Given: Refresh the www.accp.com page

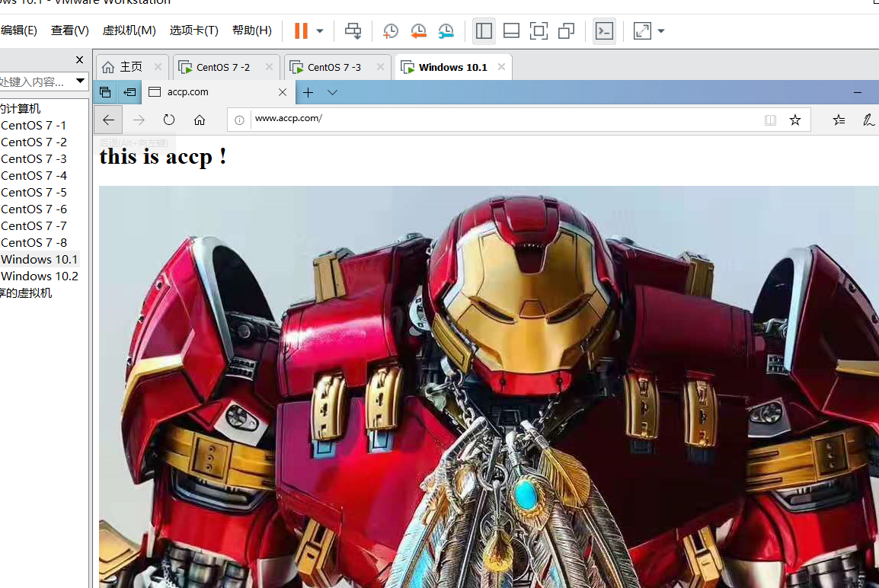Looking at the screenshot, I should 169,120.
